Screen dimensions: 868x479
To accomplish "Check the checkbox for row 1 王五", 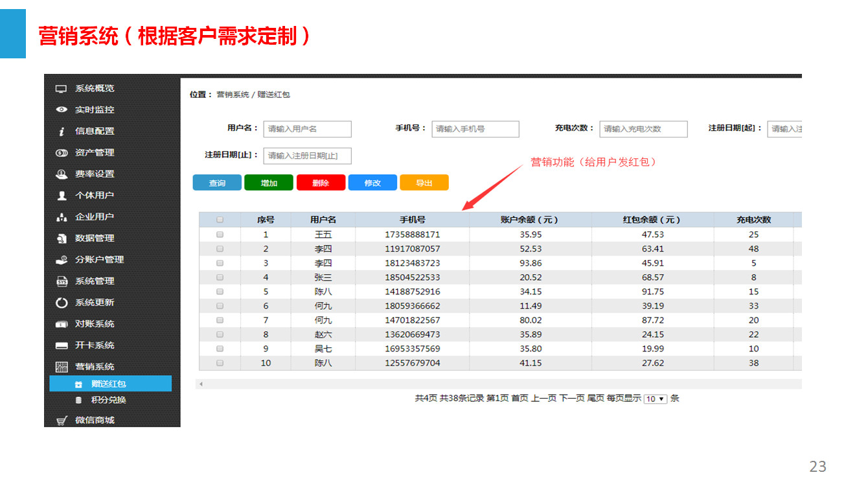I will [x=220, y=235].
